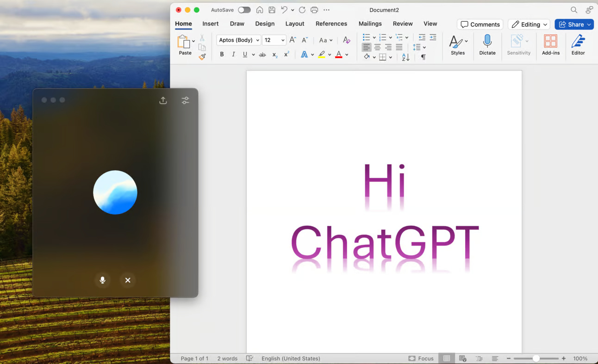Switch to the Draw tab
The image size is (598, 364).
(x=237, y=24)
